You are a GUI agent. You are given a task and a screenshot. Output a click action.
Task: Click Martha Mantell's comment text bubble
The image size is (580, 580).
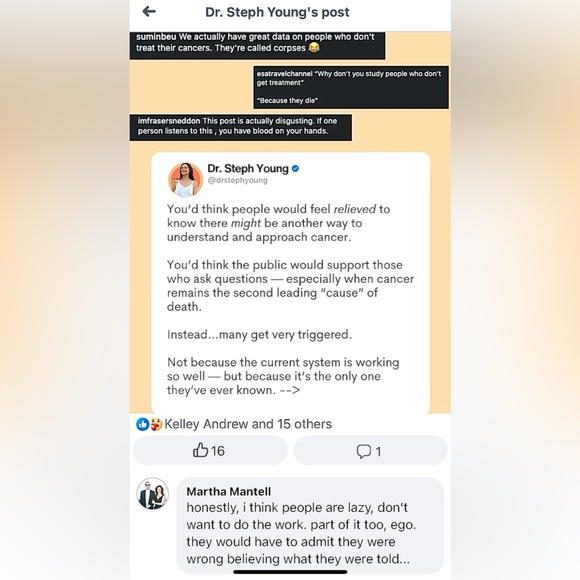[x=310, y=525]
